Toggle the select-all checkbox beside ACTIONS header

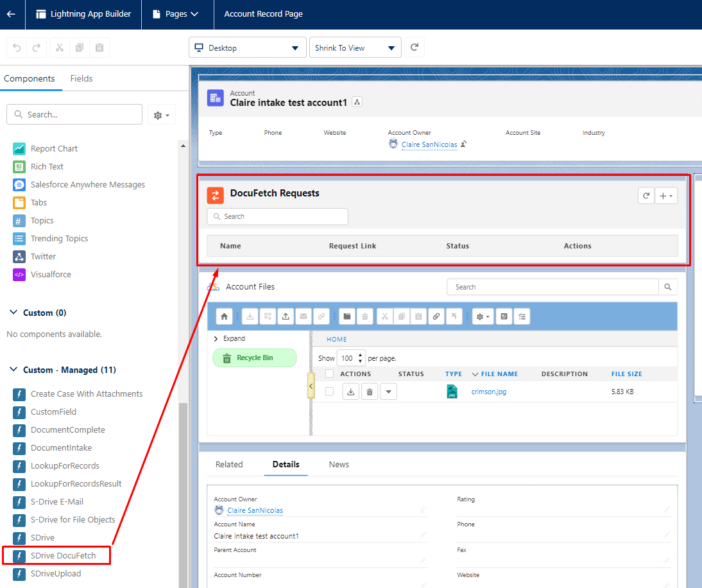[x=329, y=374]
